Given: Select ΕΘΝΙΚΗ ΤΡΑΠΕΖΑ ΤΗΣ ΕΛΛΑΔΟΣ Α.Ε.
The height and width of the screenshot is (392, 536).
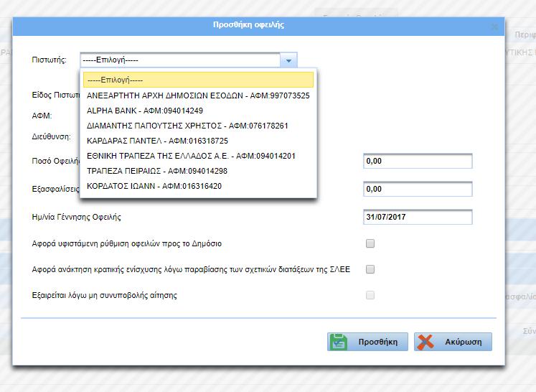Looking at the screenshot, I should pyautogui.click(x=198, y=156).
